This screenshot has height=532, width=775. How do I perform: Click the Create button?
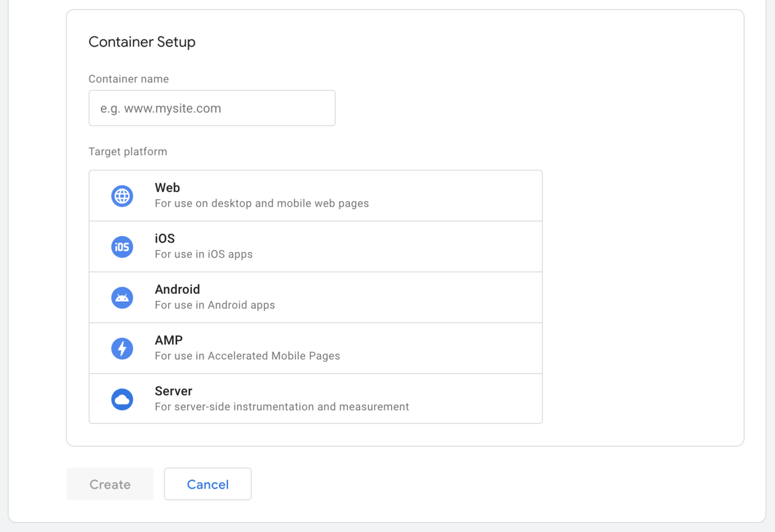point(109,484)
